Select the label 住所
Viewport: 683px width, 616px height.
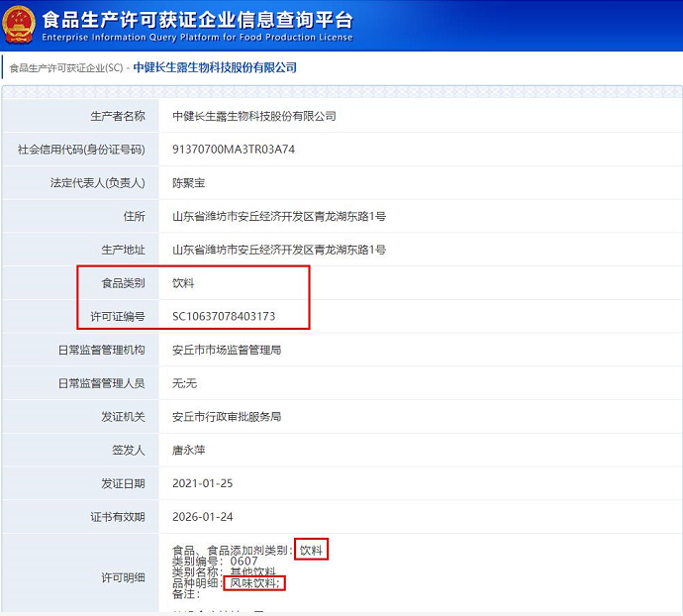[x=135, y=216]
